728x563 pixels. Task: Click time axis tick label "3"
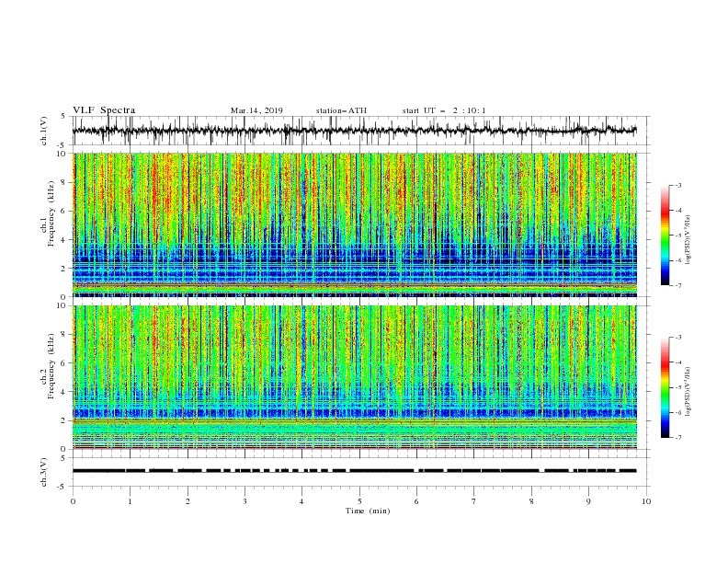click(245, 501)
